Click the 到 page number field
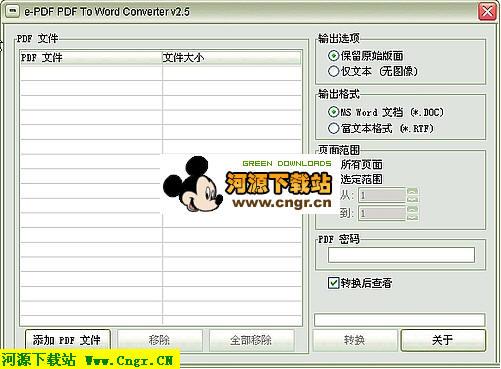This screenshot has height=369, width=501. pos(382,213)
